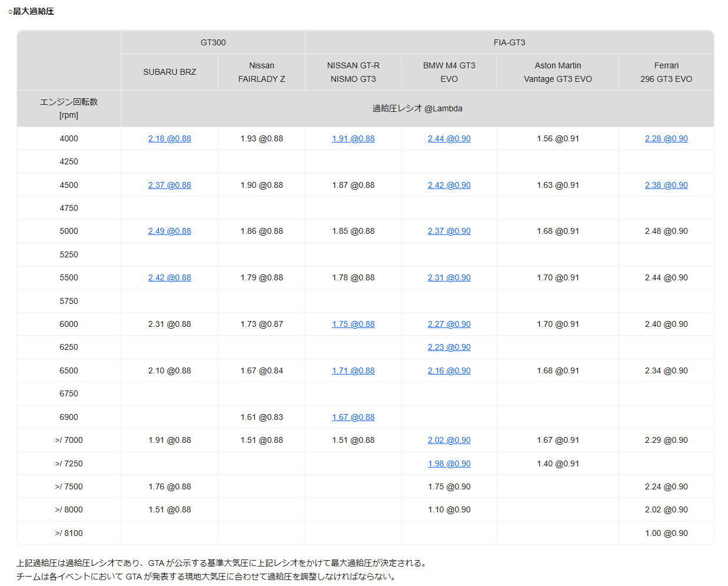728x586 pixels.
Task: Click the 1.75 @0.88 link at 6000 rpm
Action: click(x=353, y=324)
